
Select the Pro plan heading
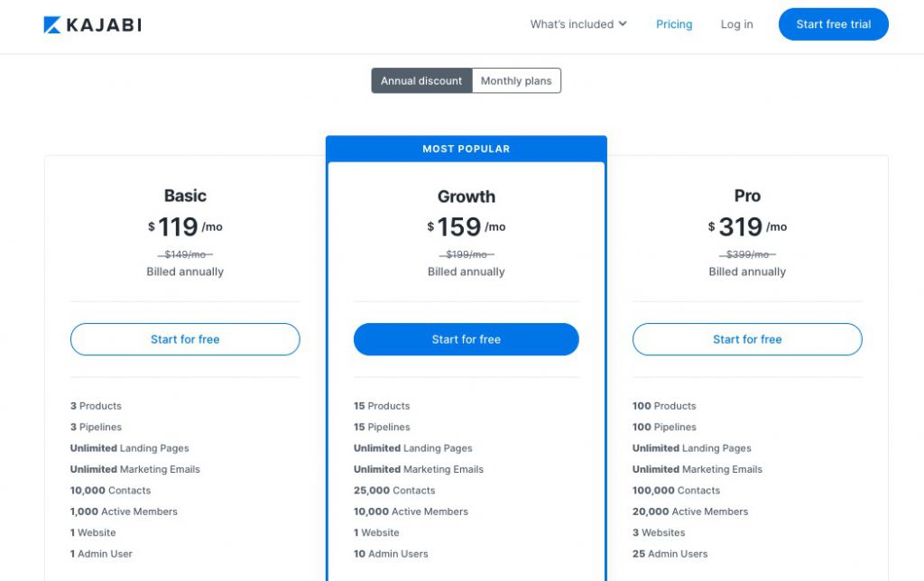point(747,196)
